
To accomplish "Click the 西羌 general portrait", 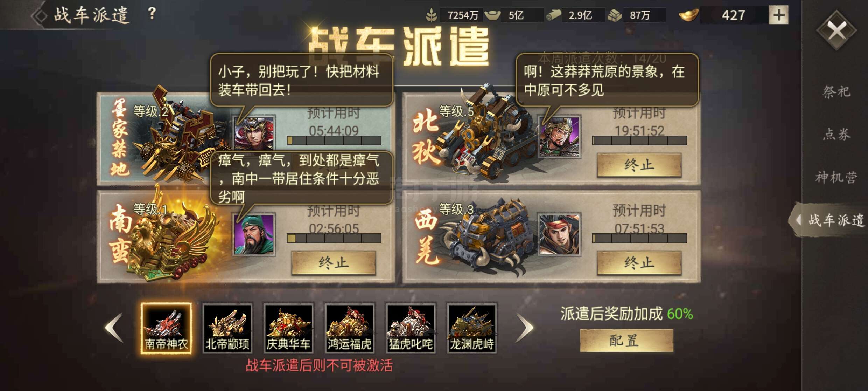I will (x=559, y=234).
